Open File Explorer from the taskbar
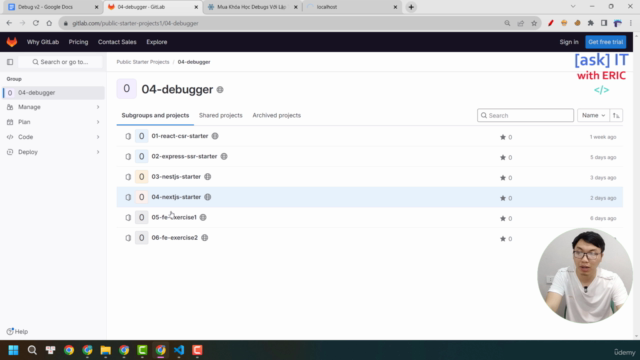 106,350
